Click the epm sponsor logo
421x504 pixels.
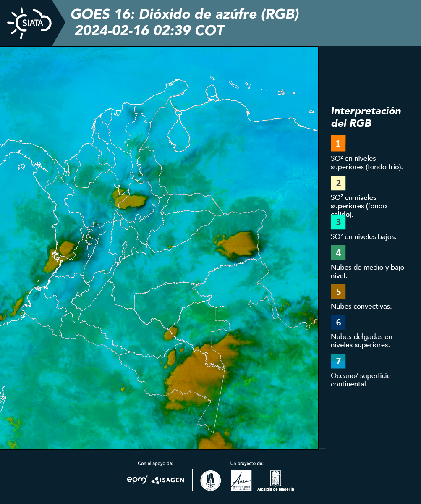click(137, 479)
